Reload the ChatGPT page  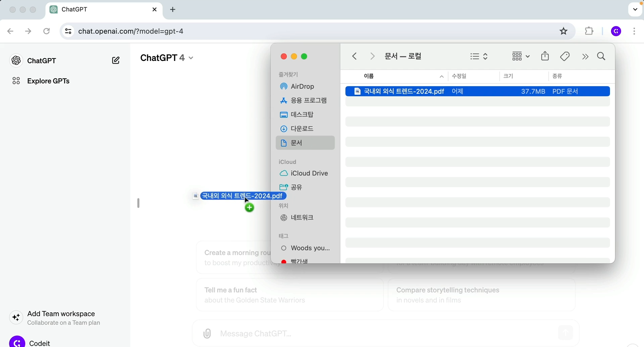(x=46, y=31)
